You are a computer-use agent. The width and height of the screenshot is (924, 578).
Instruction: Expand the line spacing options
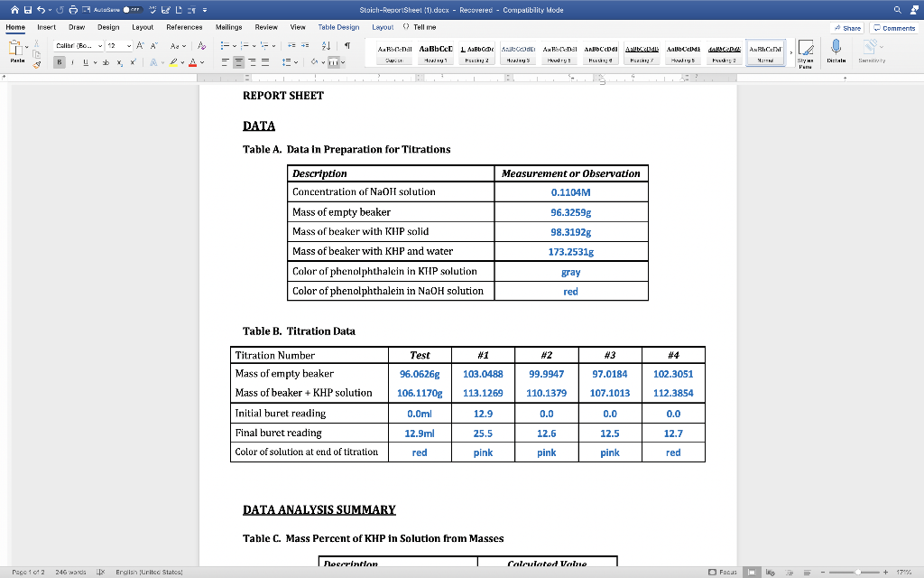pos(296,62)
